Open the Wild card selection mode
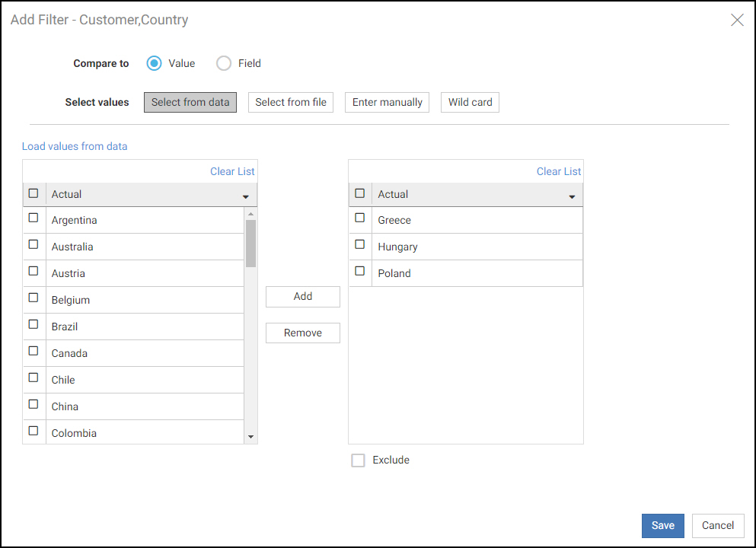Screen dimensions: 756x548 click(470, 102)
